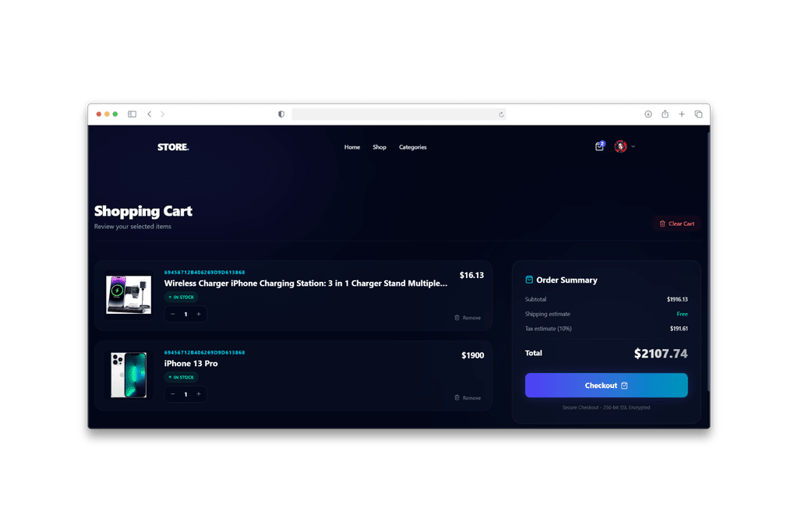This screenshot has width=798, height=532.
Task: Expand the account dropdown chevron beside avatar
Action: click(x=633, y=146)
